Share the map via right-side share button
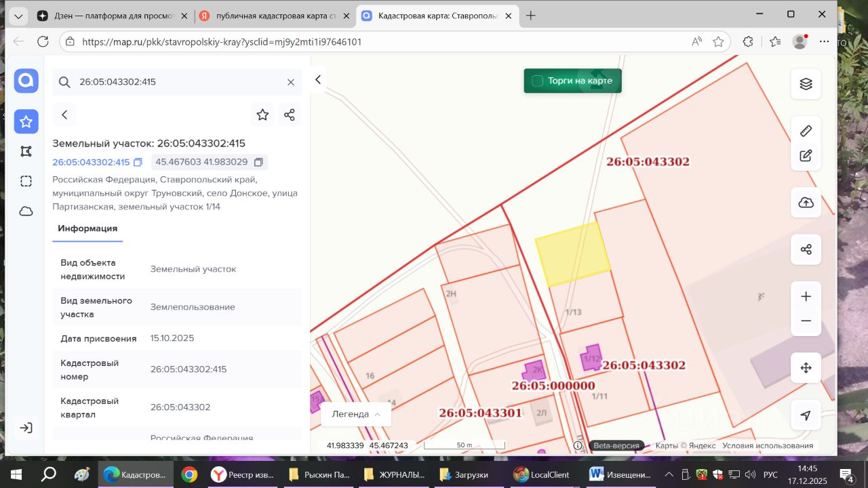Screen dimensions: 868x488 point(806,249)
